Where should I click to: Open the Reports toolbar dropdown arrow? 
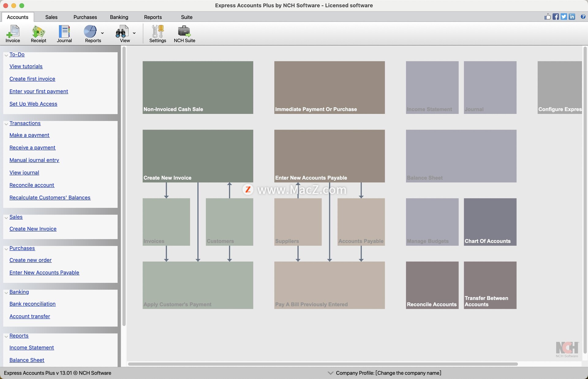(x=102, y=33)
